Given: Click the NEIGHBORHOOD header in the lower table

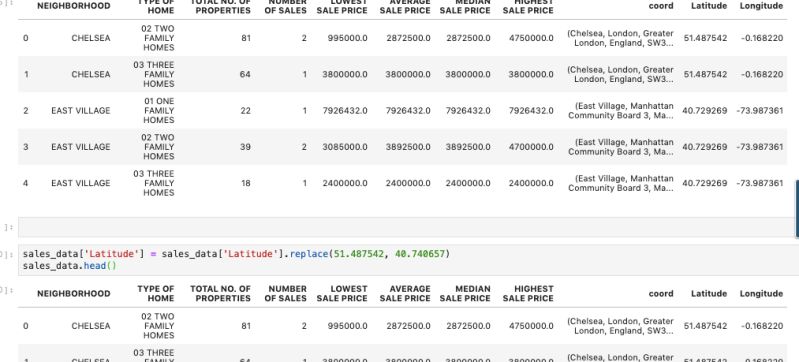Looking at the screenshot, I should (x=73, y=294).
